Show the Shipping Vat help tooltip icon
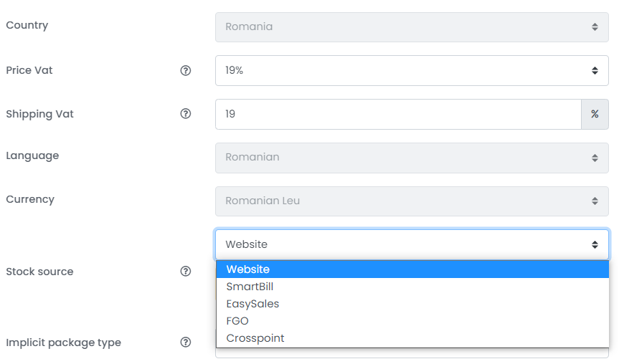 [x=186, y=114]
